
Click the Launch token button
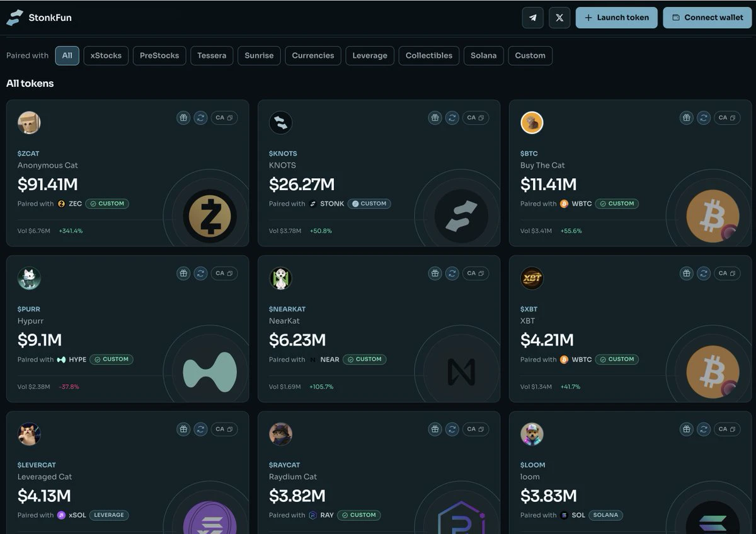point(617,18)
